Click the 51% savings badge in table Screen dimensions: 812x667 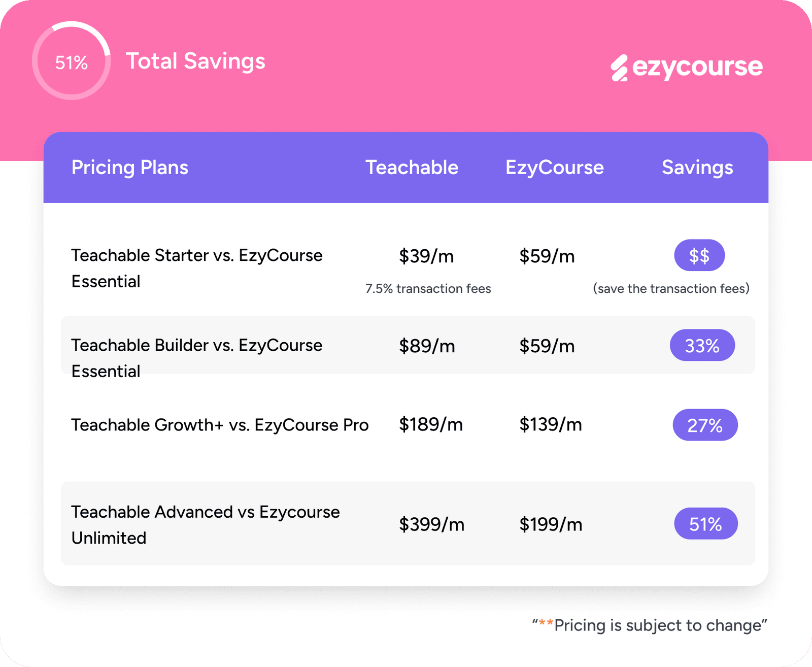tap(705, 524)
